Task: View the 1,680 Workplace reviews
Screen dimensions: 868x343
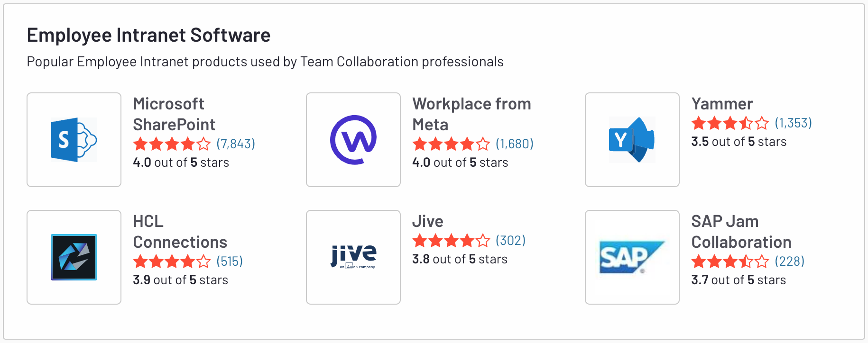Action: tap(515, 144)
